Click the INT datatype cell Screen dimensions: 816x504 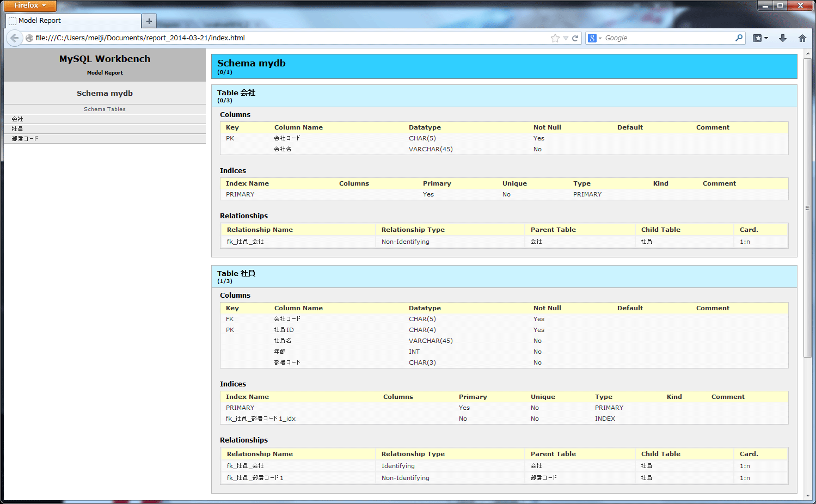coord(414,352)
